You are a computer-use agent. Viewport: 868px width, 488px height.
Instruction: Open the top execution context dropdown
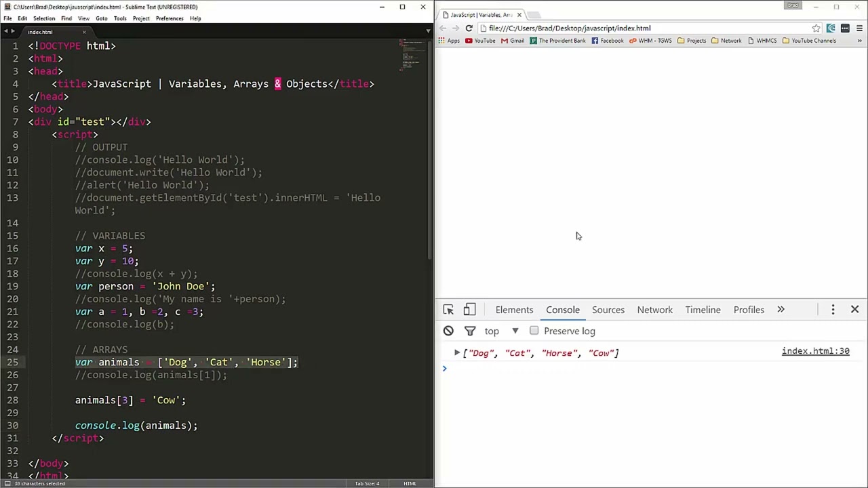click(x=501, y=331)
